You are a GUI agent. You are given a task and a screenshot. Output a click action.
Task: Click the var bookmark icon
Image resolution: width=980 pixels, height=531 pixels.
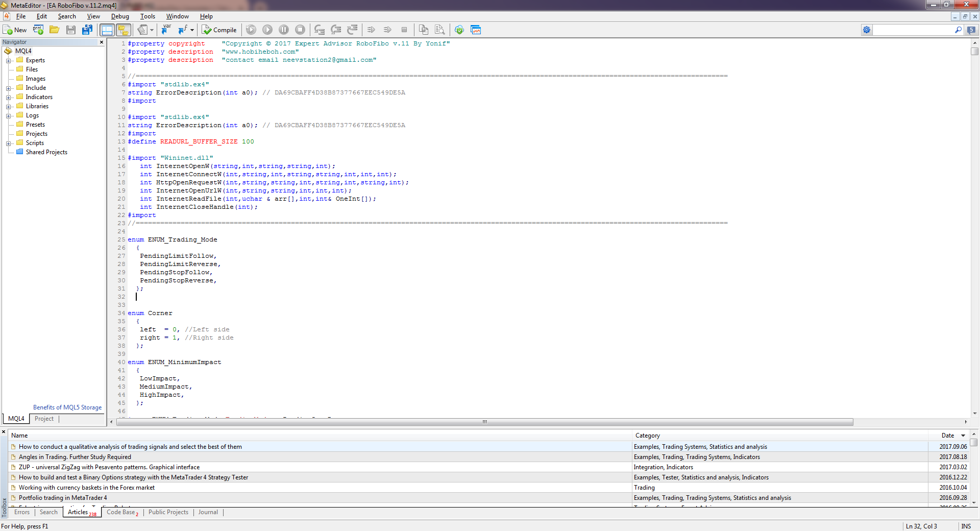pos(166,30)
